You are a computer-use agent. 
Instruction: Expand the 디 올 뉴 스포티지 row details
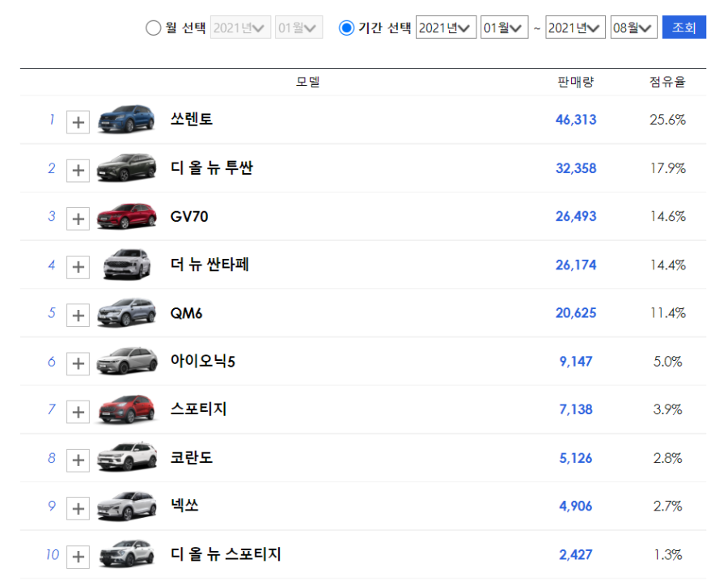[x=78, y=557]
